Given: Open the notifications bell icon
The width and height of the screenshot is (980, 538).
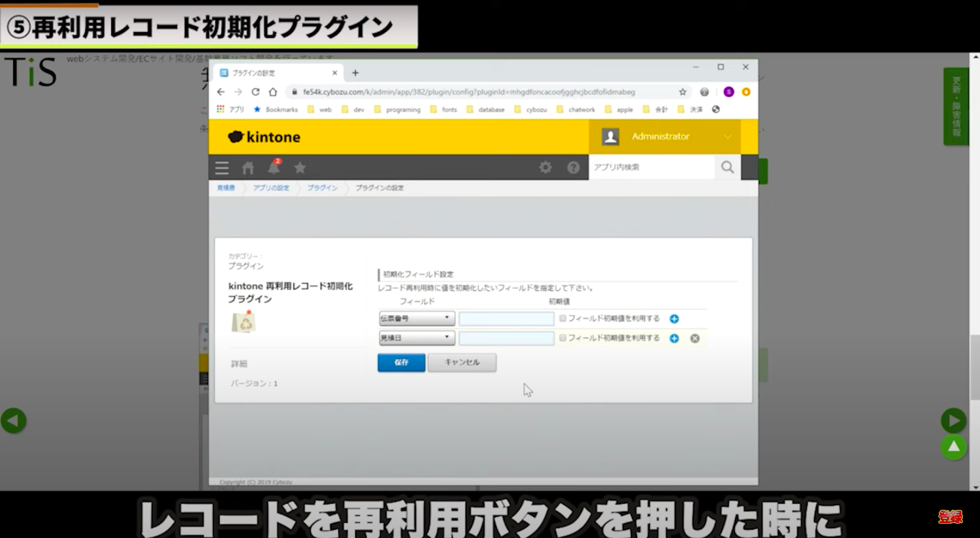Looking at the screenshot, I should (274, 168).
